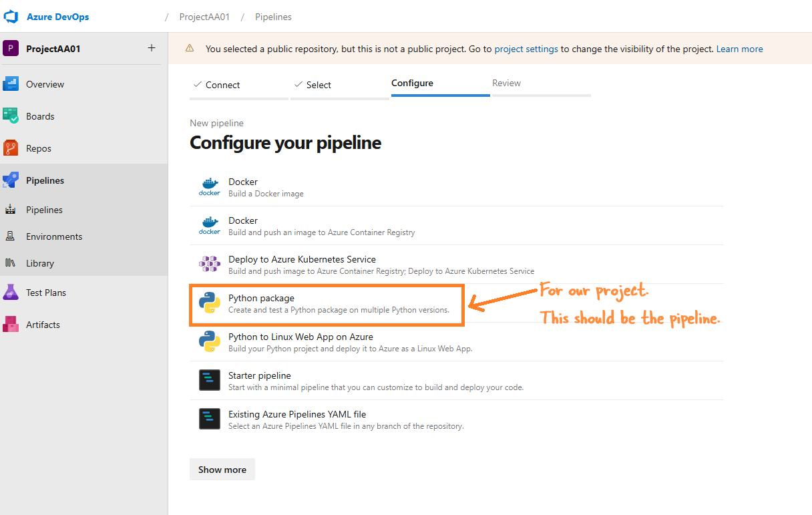The width and height of the screenshot is (812, 515).
Task: Open the Artifacts sidebar icon
Action: tap(11, 325)
